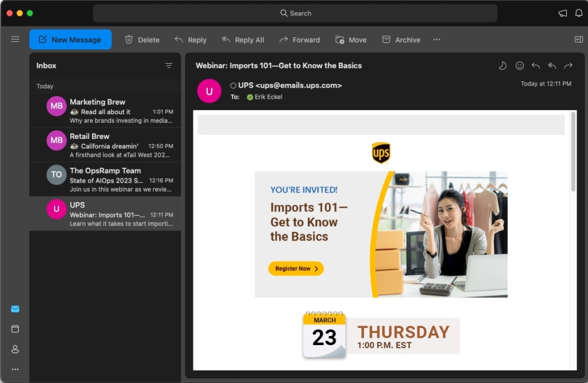Click the Register Now button in the email

coord(296,268)
